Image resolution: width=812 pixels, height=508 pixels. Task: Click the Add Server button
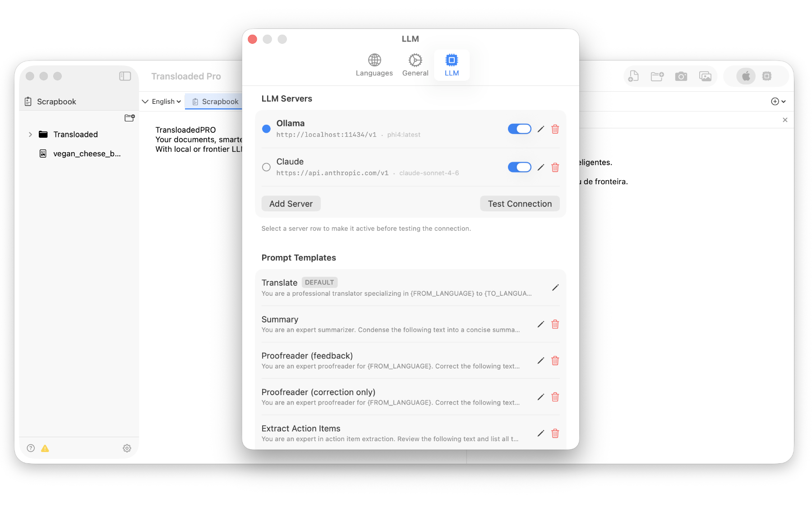click(291, 204)
